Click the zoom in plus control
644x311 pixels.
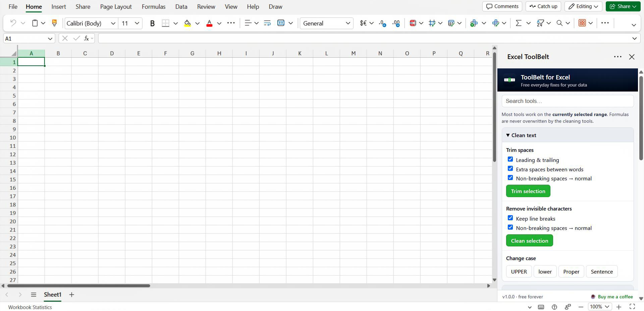(619, 307)
